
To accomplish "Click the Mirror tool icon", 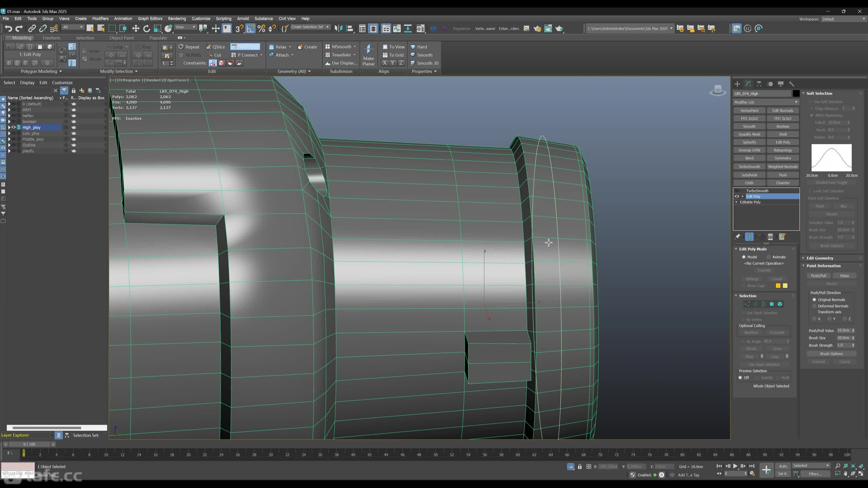I will pos(338,28).
